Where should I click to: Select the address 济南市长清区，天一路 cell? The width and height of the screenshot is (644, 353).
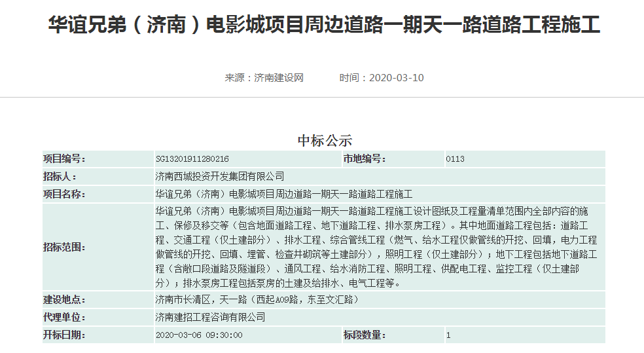380,299
